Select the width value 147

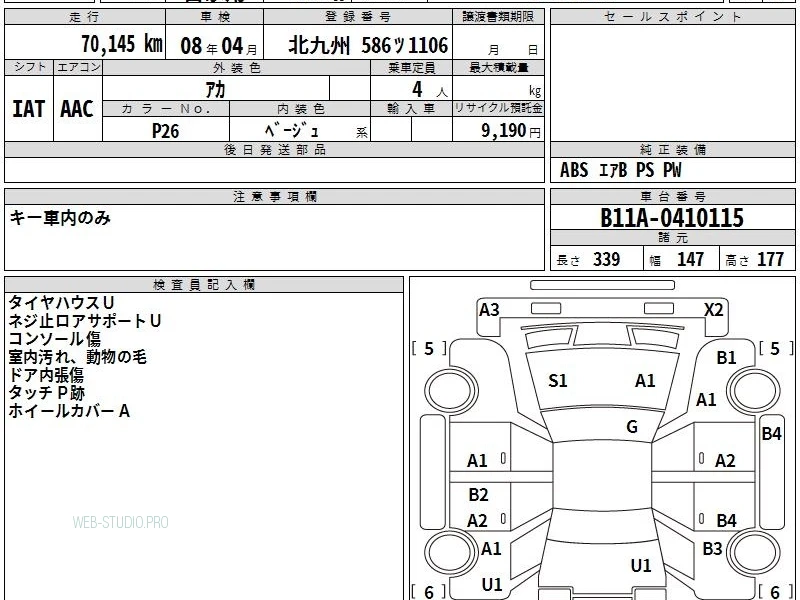pyautogui.click(x=690, y=260)
